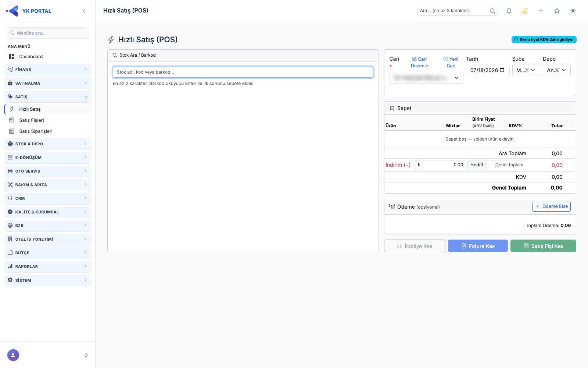
Task: Open the Cari customer dropdown
Action: coord(426,78)
